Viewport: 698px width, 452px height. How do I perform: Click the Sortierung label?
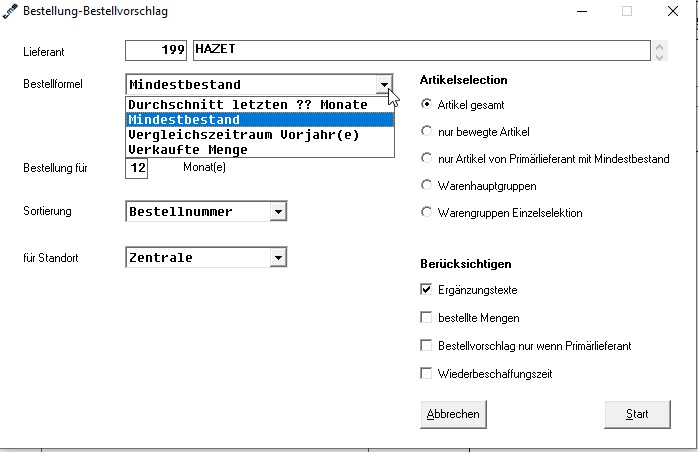[x=47, y=211]
